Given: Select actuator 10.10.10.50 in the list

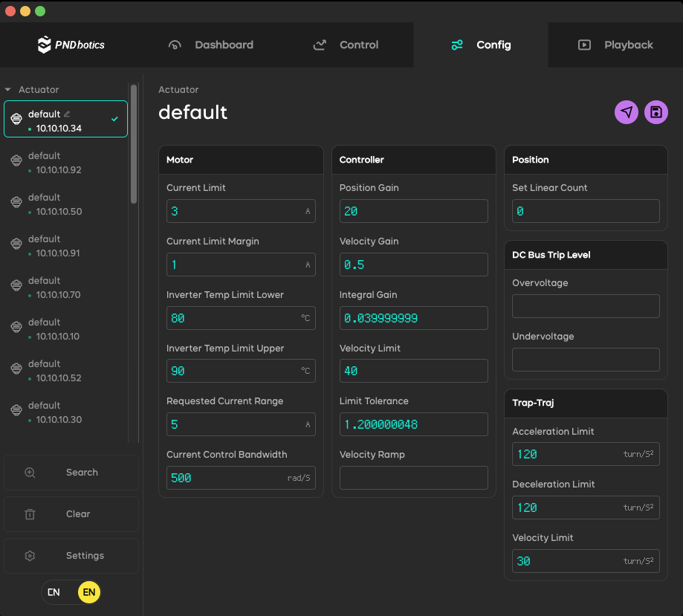Looking at the screenshot, I should pyautogui.click(x=66, y=204).
